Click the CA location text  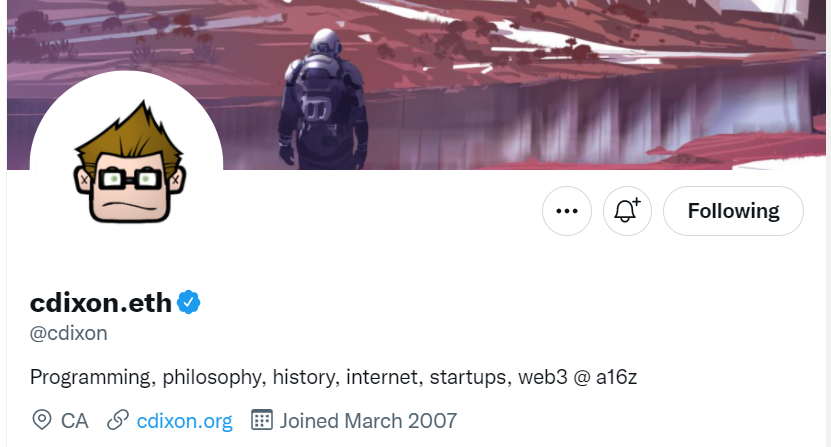(75, 420)
